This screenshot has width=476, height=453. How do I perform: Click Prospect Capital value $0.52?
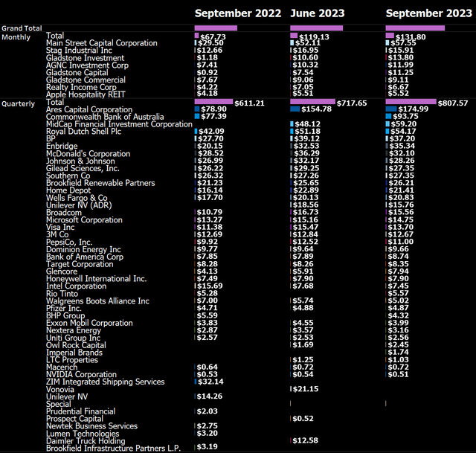[303, 418]
